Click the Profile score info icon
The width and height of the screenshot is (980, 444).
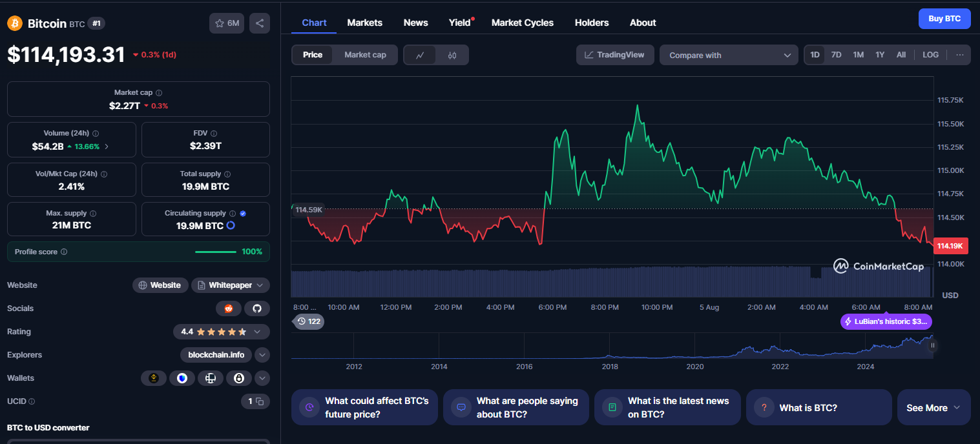coord(64,252)
